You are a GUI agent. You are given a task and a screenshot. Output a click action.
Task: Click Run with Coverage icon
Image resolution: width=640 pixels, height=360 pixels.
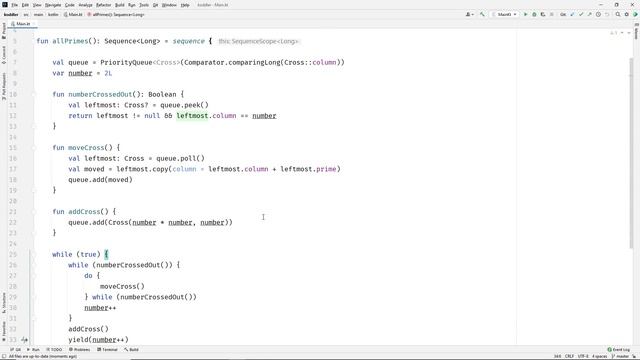coord(543,15)
